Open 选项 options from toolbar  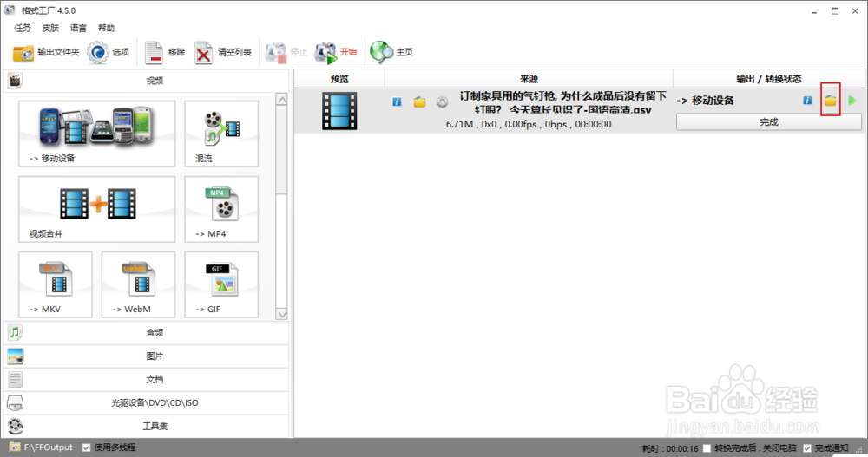click(108, 53)
